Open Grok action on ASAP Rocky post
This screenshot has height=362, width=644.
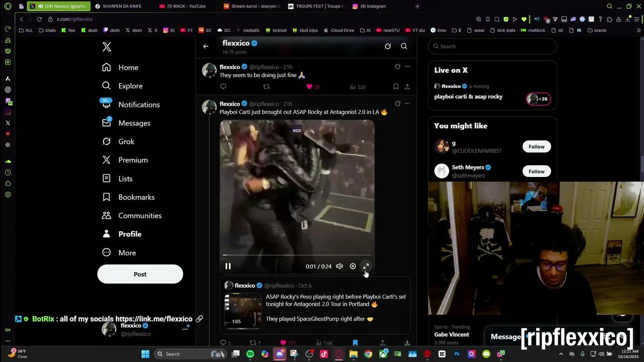click(x=397, y=104)
